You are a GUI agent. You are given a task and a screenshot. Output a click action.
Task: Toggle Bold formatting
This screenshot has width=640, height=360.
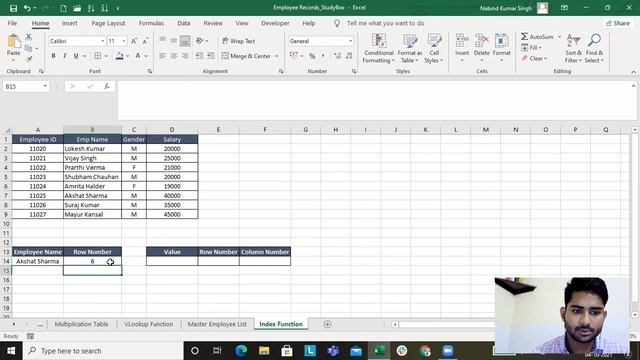click(x=53, y=56)
